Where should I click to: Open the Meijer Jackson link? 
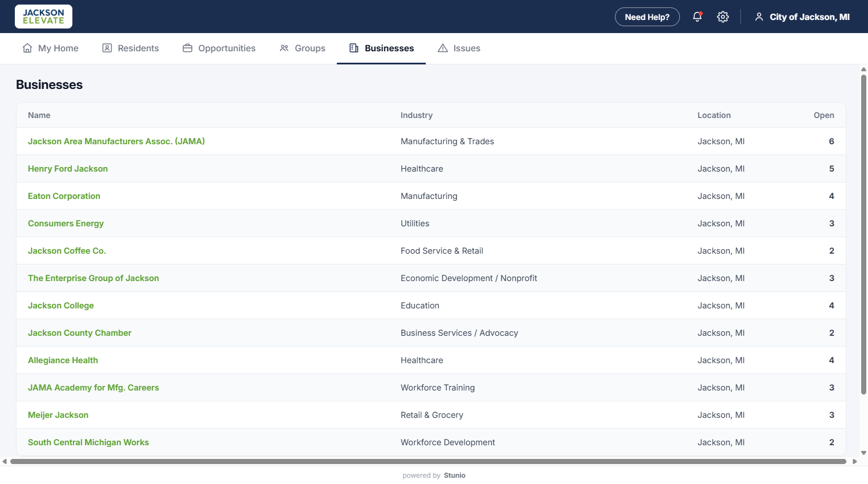click(x=58, y=415)
